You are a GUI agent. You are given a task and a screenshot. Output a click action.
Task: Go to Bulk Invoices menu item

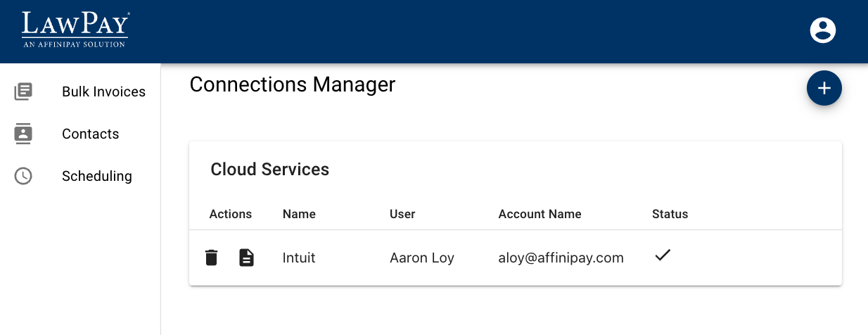pyautogui.click(x=103, y=91)
